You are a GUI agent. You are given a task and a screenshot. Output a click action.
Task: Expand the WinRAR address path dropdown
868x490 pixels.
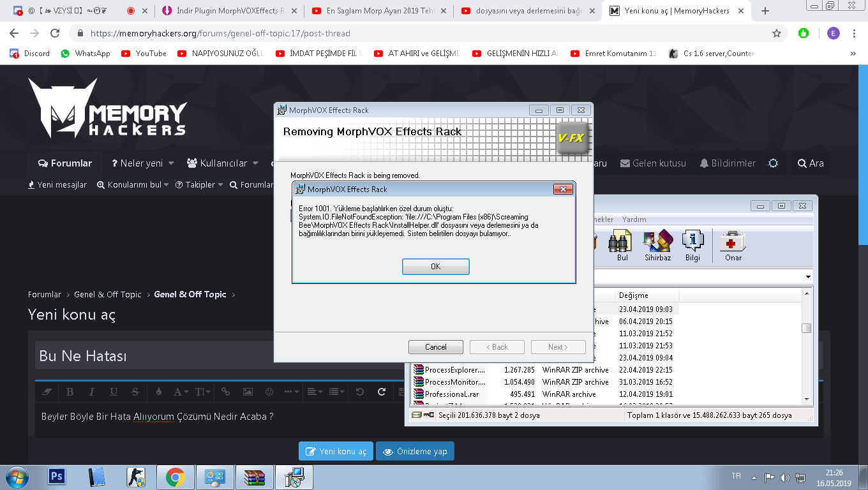pyautogui.click(x=808, y=277)
